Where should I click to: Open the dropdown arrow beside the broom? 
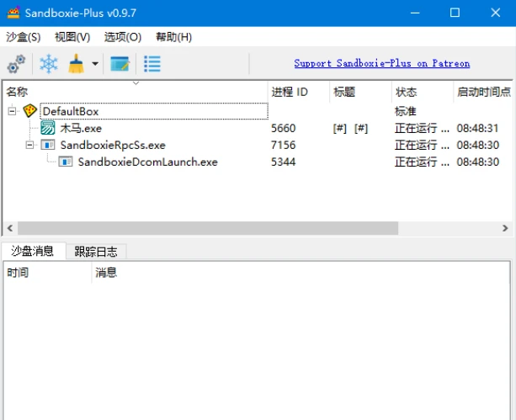95,64
